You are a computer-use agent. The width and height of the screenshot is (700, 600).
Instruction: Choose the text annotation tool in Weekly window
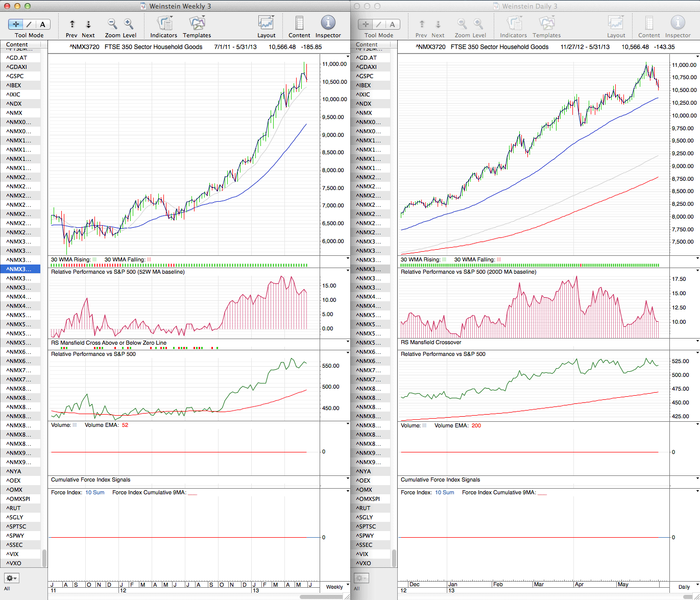click(42, 24)
